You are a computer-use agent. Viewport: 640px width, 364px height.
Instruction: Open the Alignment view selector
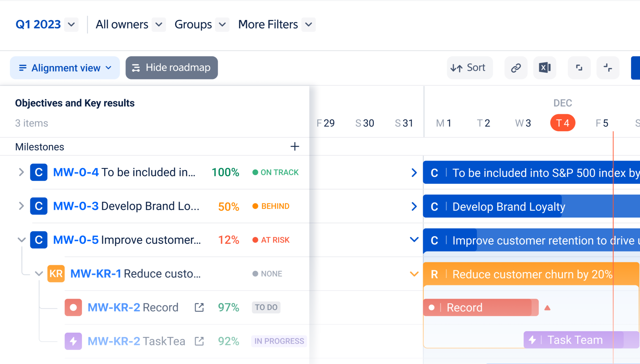(65, 68)
